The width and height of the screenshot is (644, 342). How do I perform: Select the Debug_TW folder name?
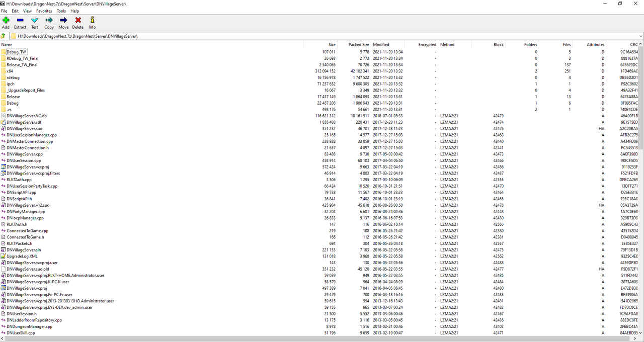pyautogui.click(x=17, y=52)
